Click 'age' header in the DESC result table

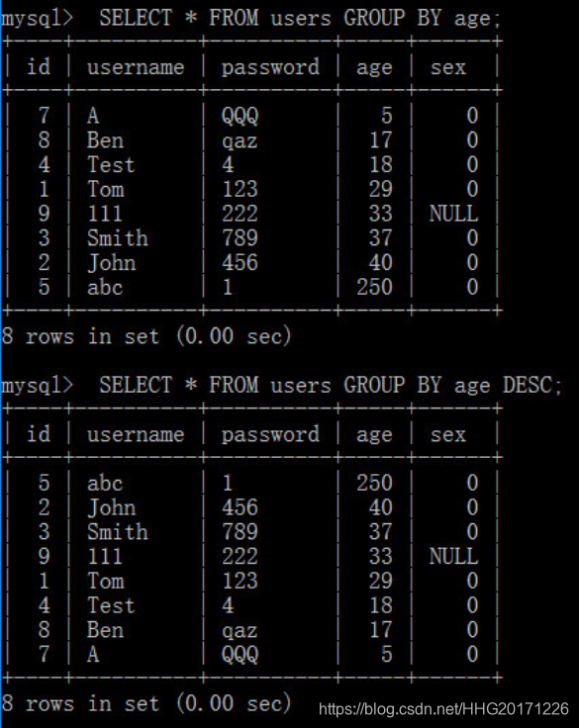tap(374, 436)
